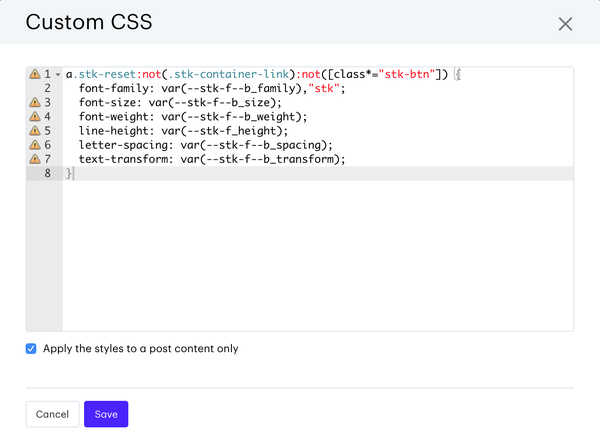This screenshot has width=600, height=438.
Task: Click line number 8 in the gutter
Action: pyautogui.click(x=47, y=173)
